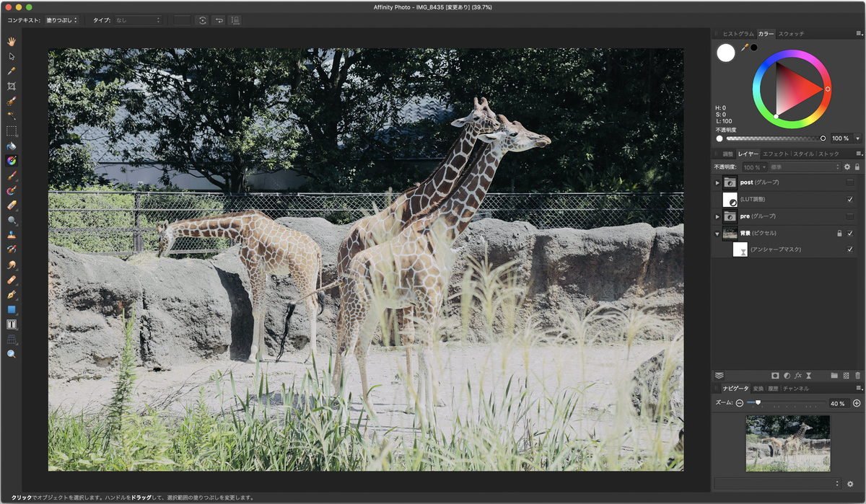Screen dimensions: 866x504
Task: Switch to the 調整 tab
Action: (x=727, y=154)
